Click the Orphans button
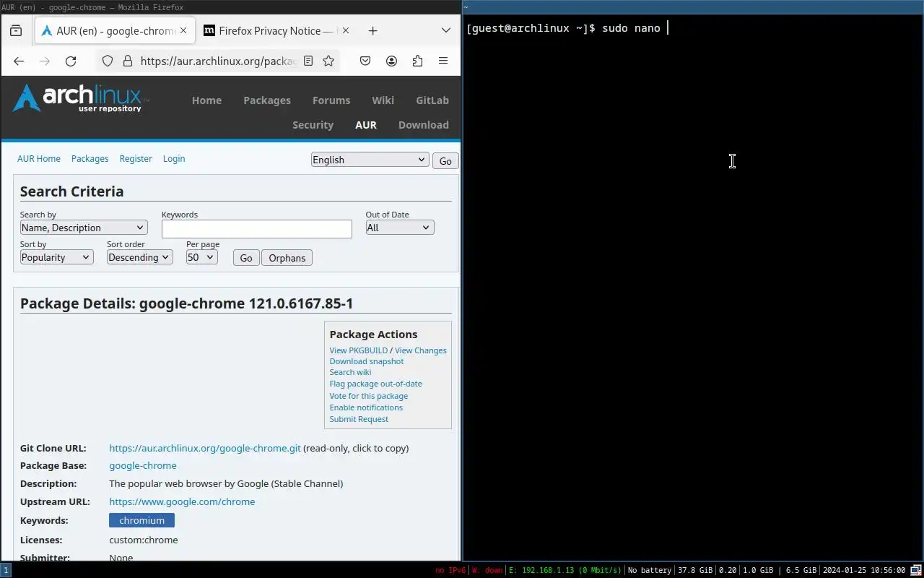The image size is (924, 578). [287, 258]
